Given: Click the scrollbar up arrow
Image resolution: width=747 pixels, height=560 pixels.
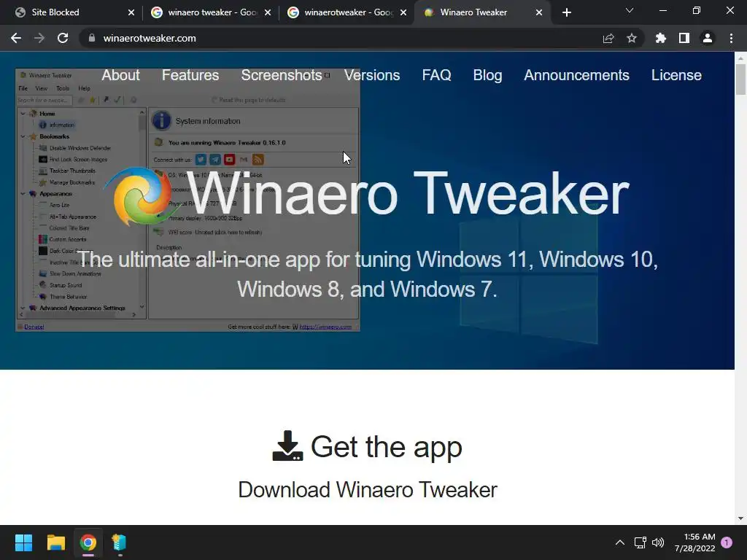Looking at the screenshot, I should point(741,58).
